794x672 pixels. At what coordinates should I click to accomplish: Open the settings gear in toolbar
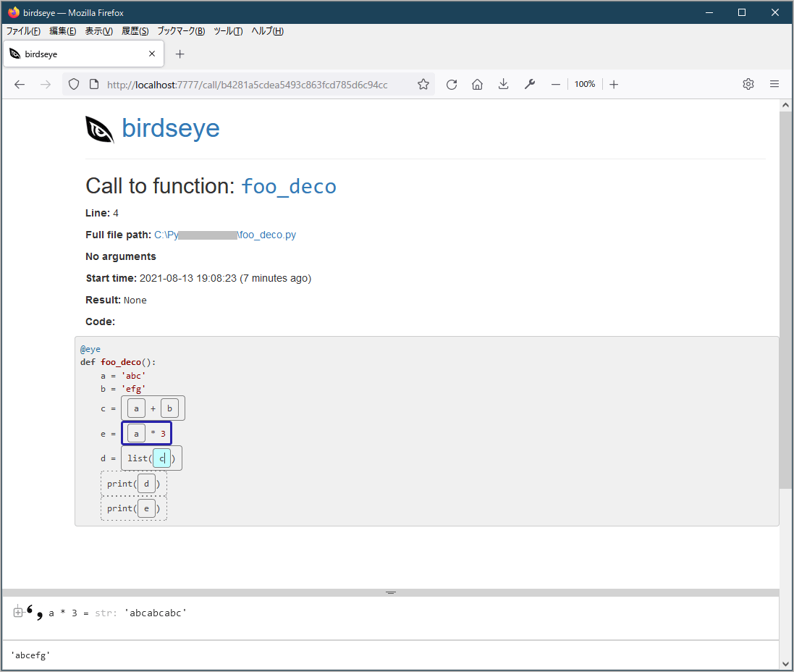pos(748,84)
